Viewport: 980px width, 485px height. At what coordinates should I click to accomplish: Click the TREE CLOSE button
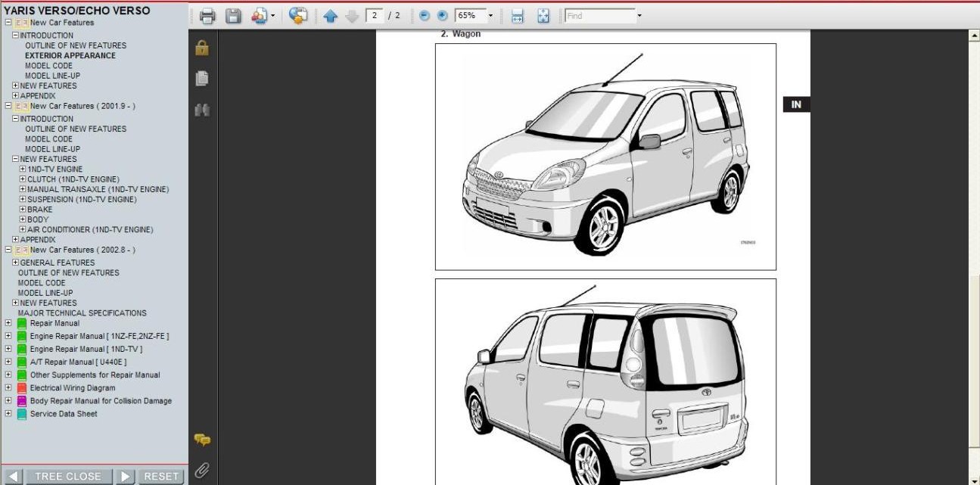(x=68, y=477)
